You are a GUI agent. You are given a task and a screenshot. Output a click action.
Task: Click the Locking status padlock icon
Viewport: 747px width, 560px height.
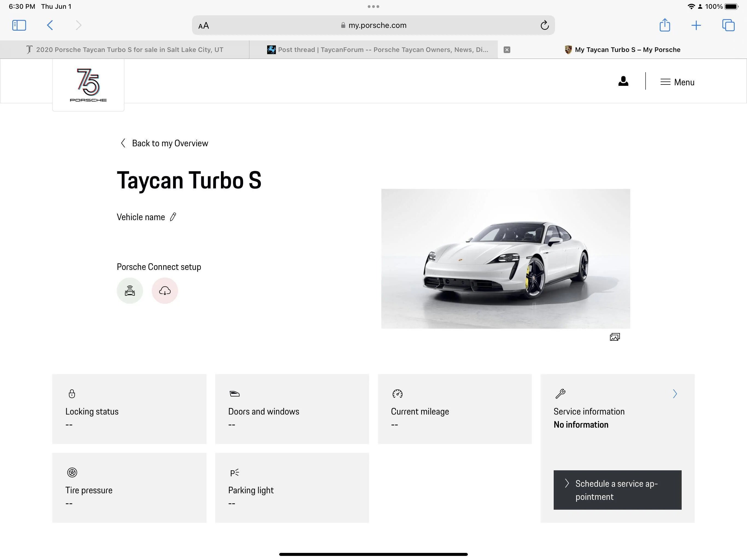pos(72,394)
